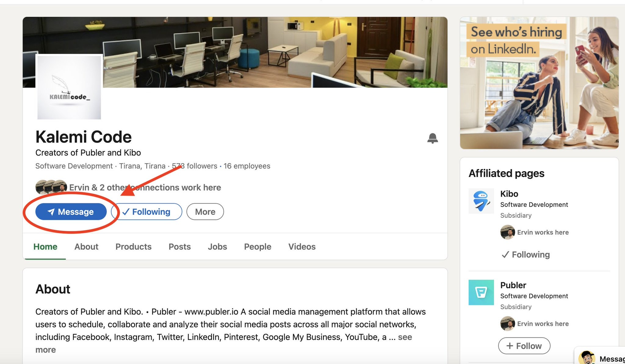Toggle Following on Kibo page
This screenshot has width=625, height=364.
tap(526, 254)
